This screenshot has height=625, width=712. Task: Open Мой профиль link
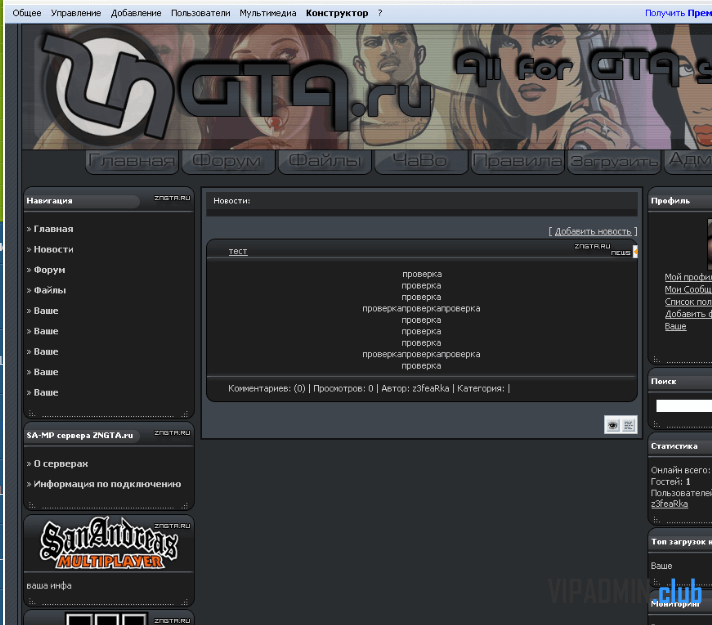688,277
